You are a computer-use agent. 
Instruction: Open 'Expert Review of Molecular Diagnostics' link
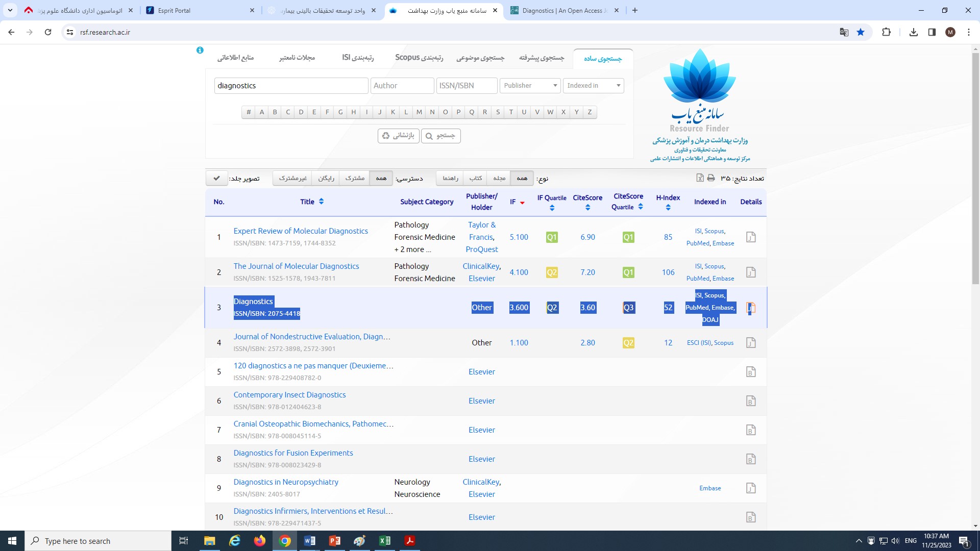coord(301,231)
